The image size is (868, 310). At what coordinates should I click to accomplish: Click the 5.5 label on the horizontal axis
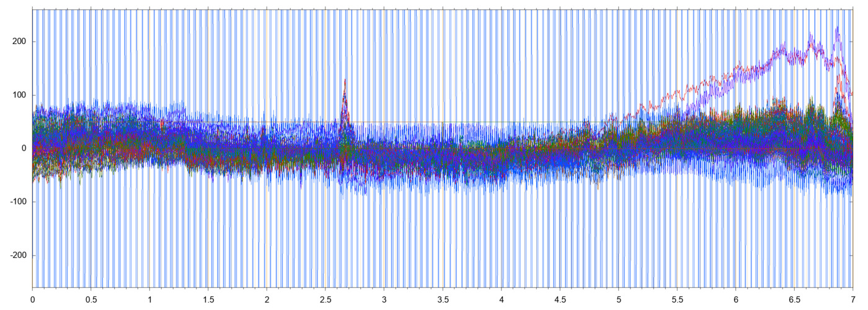click(677, 298)
